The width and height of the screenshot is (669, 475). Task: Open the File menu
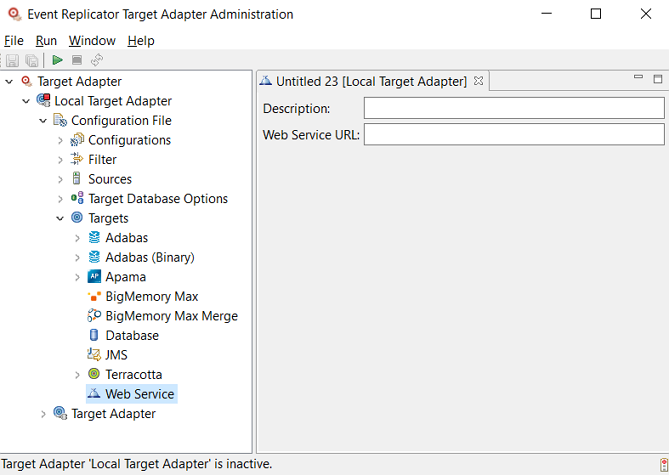tap(13, 41)
